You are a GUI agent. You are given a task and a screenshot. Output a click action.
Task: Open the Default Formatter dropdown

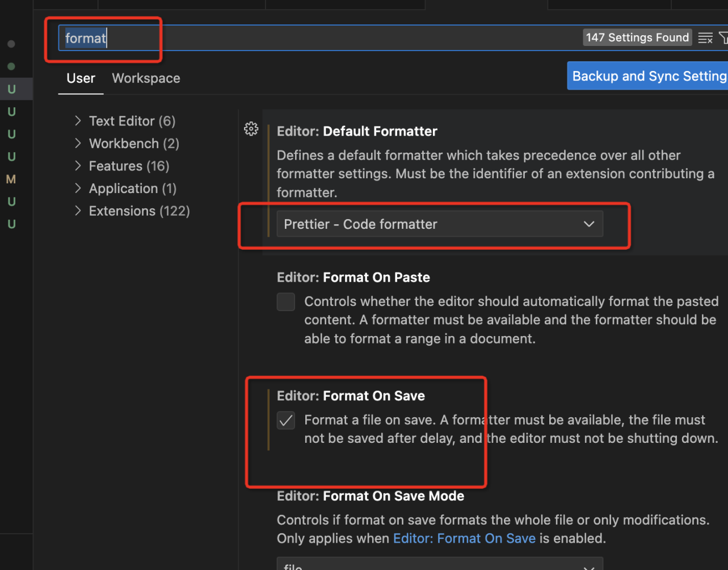(x=439, y=224)
